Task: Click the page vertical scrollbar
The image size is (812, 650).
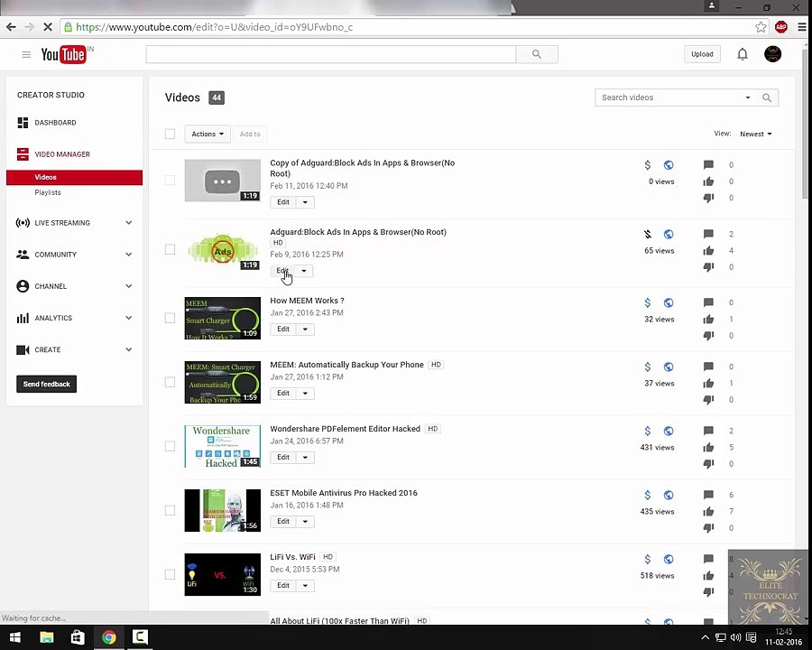Action: click(804, 125)
